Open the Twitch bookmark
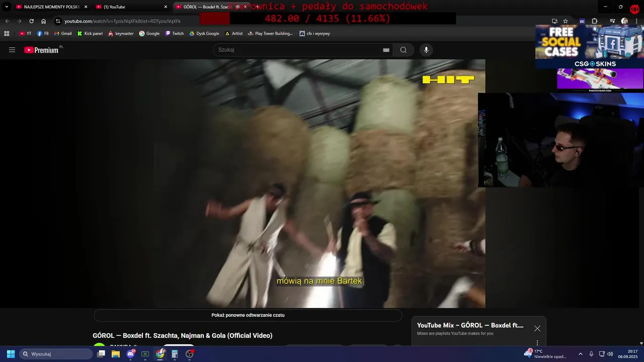Image resolution: width=644 pixels, height=362 pixels. pos(175,34)
